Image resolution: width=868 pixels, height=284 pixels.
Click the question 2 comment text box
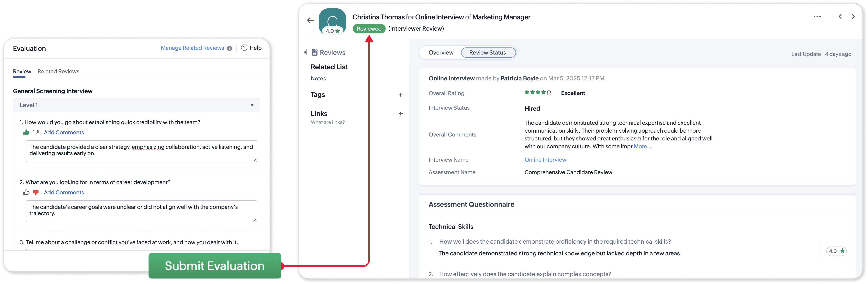(x=141, y=211)
